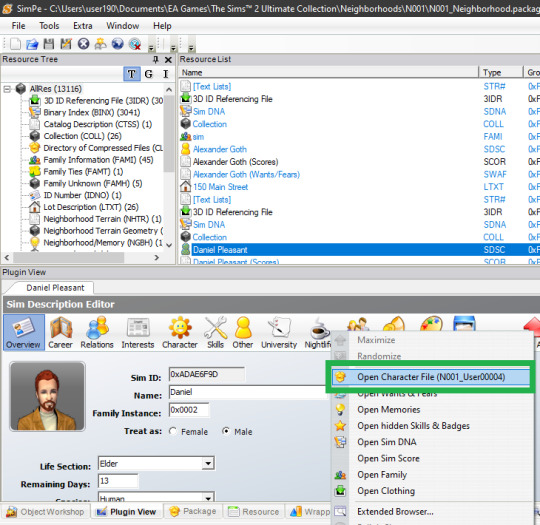This screenshot has height=525, width=540.
Task: Toggle the G group-view button
Action: 148,74
